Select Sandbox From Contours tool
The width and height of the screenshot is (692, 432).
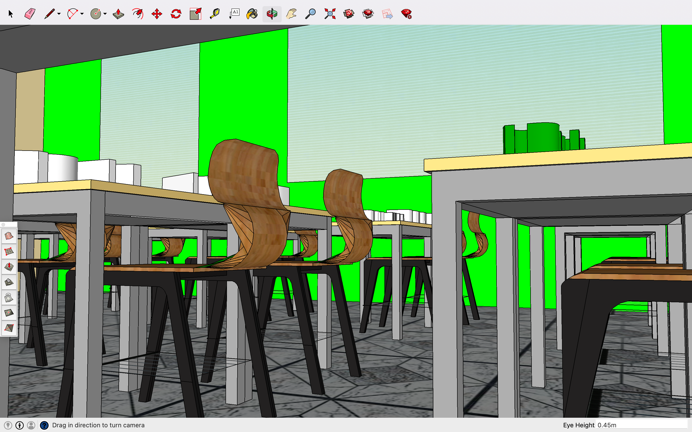[x=9, y=236]
